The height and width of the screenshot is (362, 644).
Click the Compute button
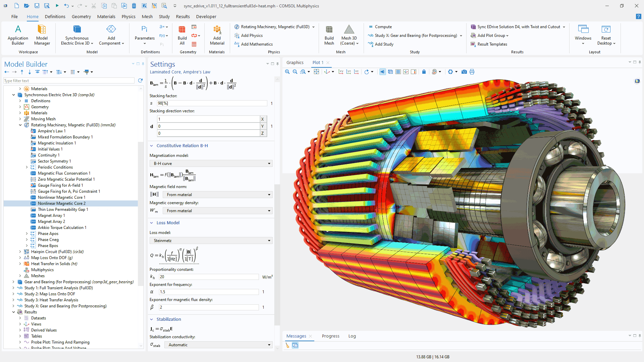point(380,27)
